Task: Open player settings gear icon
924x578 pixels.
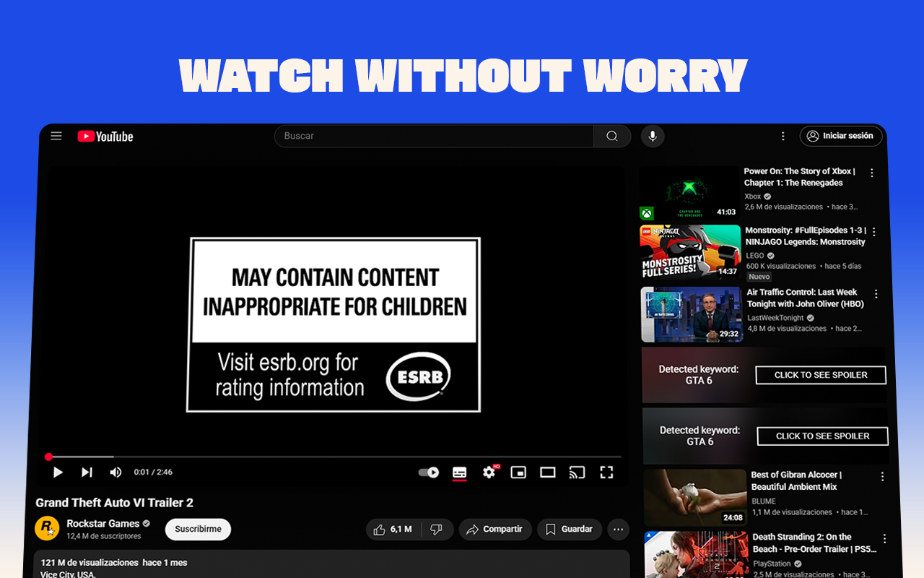Action: pos(489,472)
